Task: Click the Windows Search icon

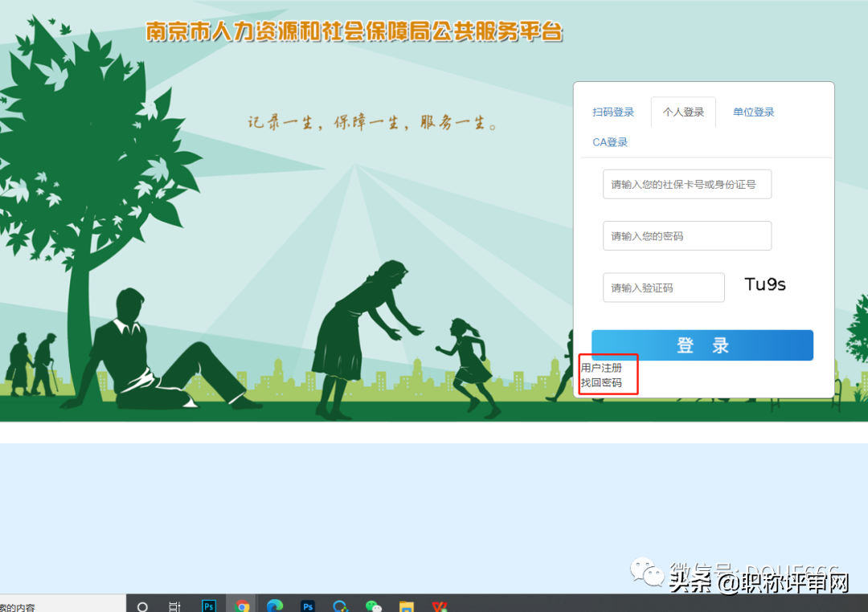Action: tap(142, 606)
